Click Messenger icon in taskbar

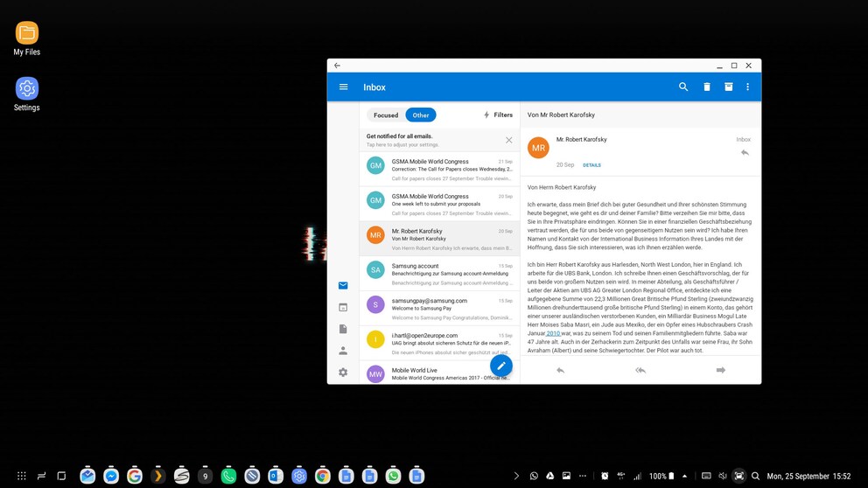(111, 475)
